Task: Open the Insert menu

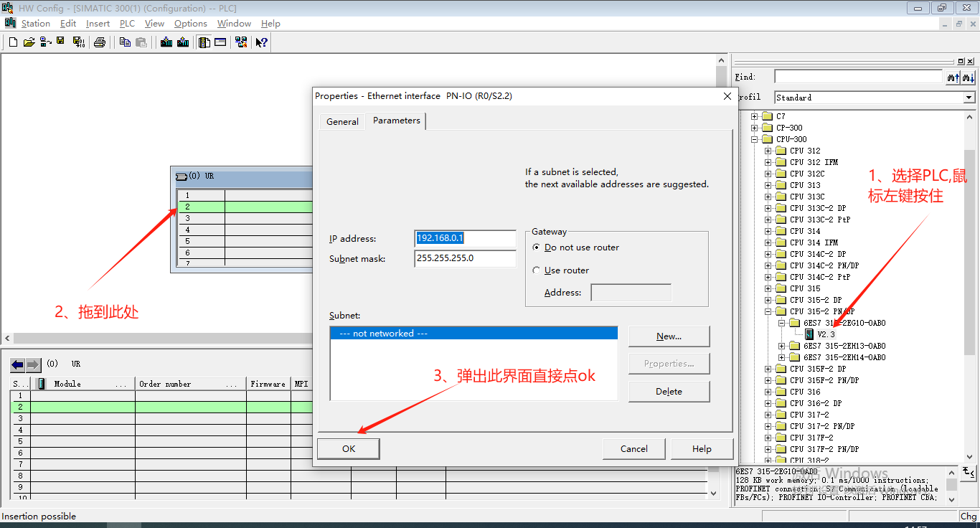Action: tap(98, 24)
